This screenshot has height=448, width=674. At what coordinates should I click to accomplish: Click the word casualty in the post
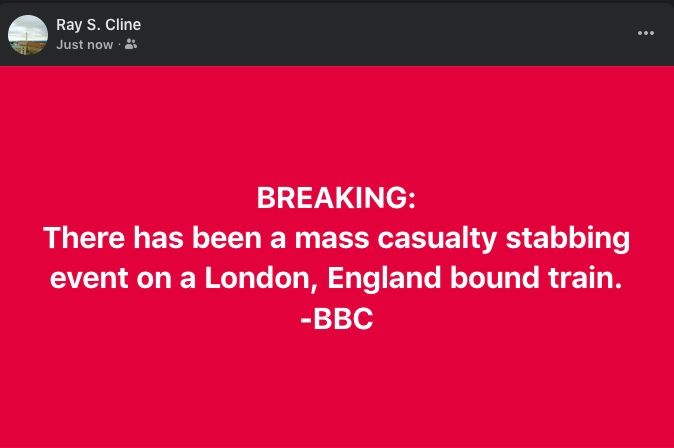437,239
